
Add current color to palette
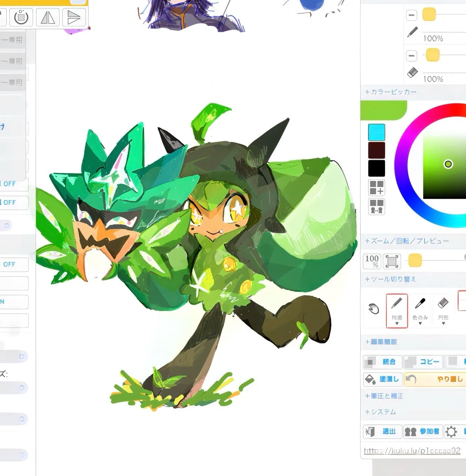(x=377, y=187)
